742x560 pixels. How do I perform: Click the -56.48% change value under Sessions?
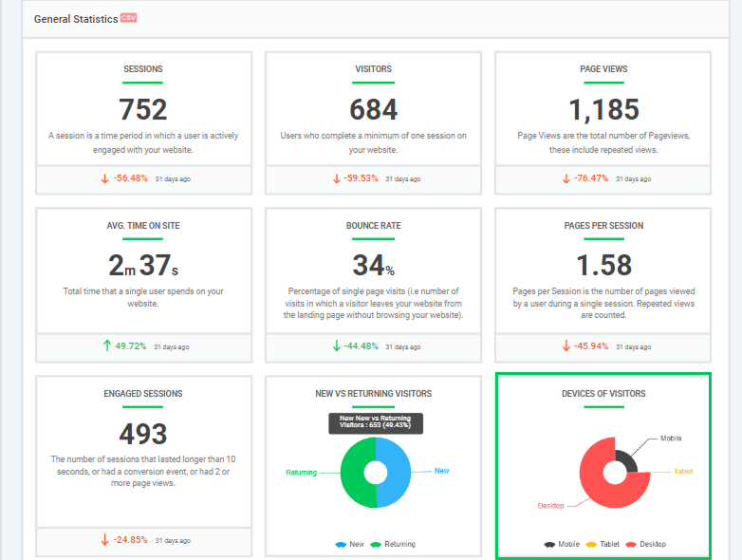[132, 178]
